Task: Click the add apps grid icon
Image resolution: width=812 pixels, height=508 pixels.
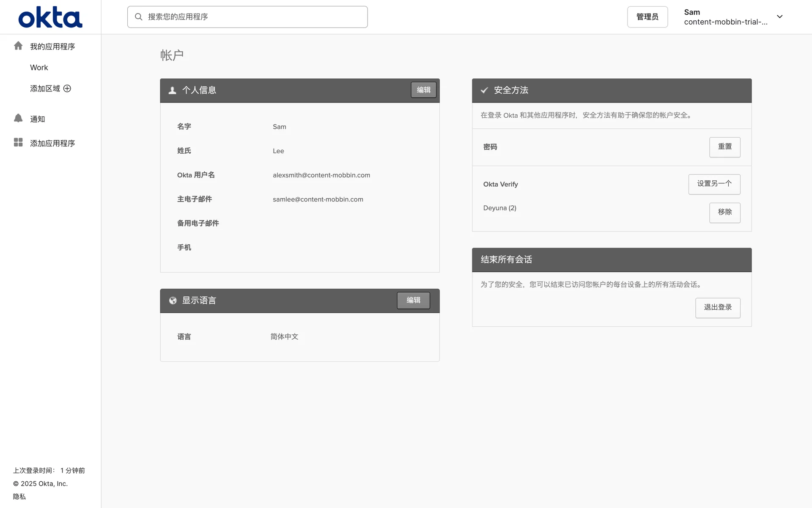Action: pyautogui.click(x=18, y=142)
